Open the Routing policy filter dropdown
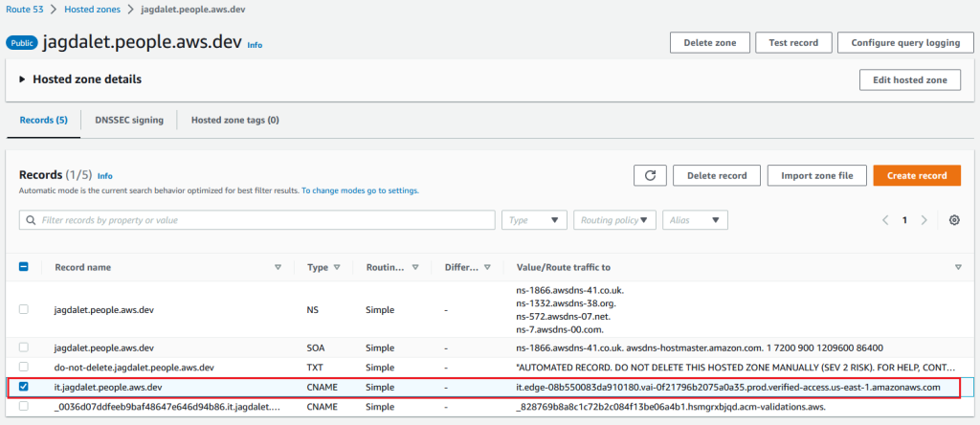This screenshot has height=425, width=980. point(615,220)
